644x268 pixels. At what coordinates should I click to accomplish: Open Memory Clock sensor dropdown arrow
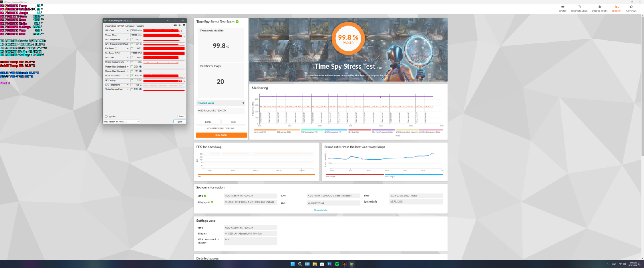click(x=128, y=35)
